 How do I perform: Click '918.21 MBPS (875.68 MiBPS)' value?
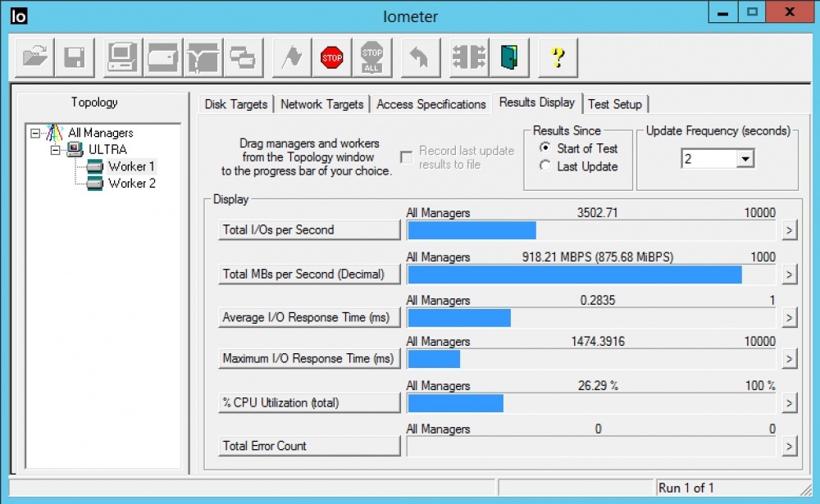point(597,257)
